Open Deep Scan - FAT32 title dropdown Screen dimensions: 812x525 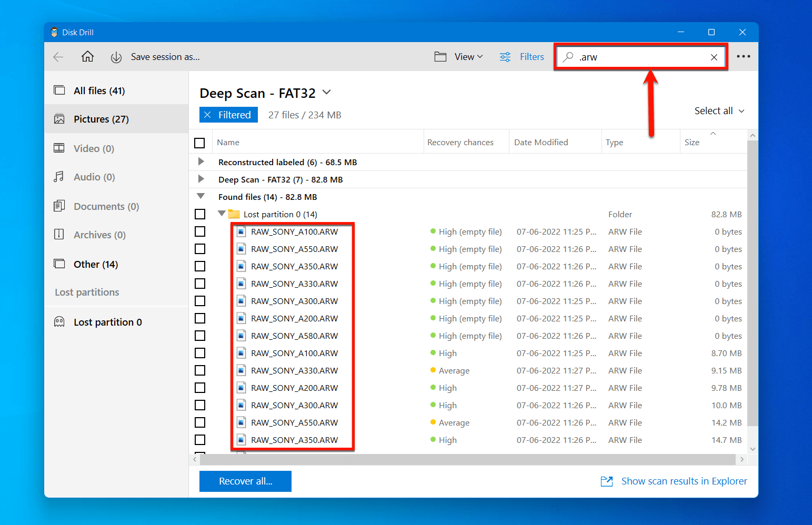coord(327,92)
